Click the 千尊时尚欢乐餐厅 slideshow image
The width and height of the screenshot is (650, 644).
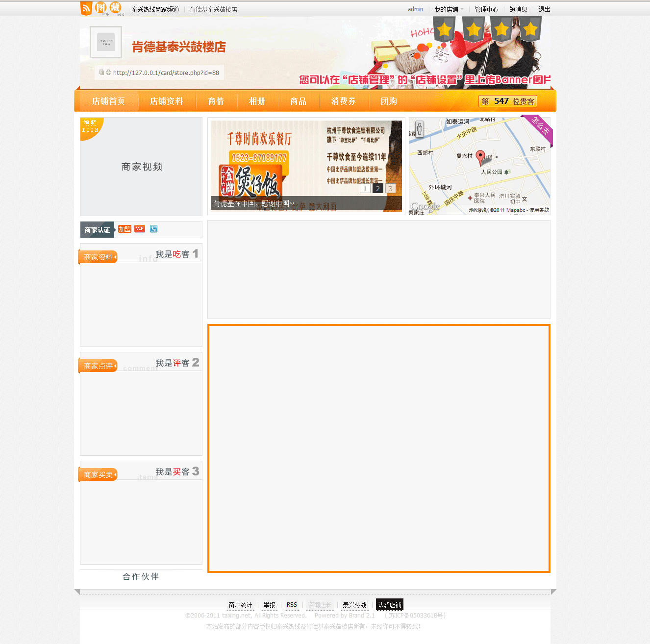(306, 166)
